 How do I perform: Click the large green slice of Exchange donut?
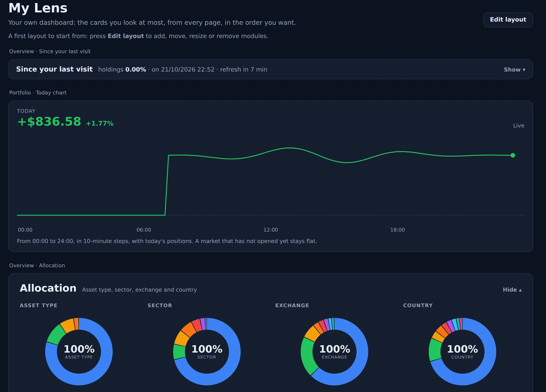tap(309, 355)
